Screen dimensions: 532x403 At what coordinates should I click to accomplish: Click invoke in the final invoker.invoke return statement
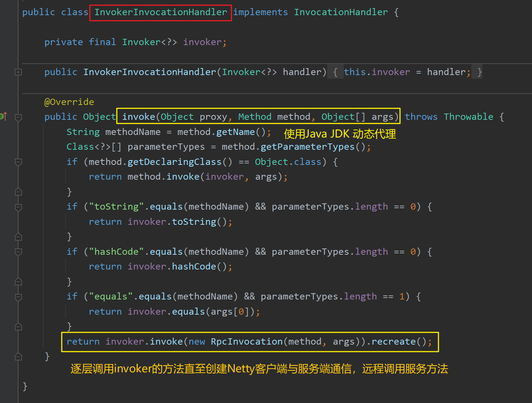166,342
